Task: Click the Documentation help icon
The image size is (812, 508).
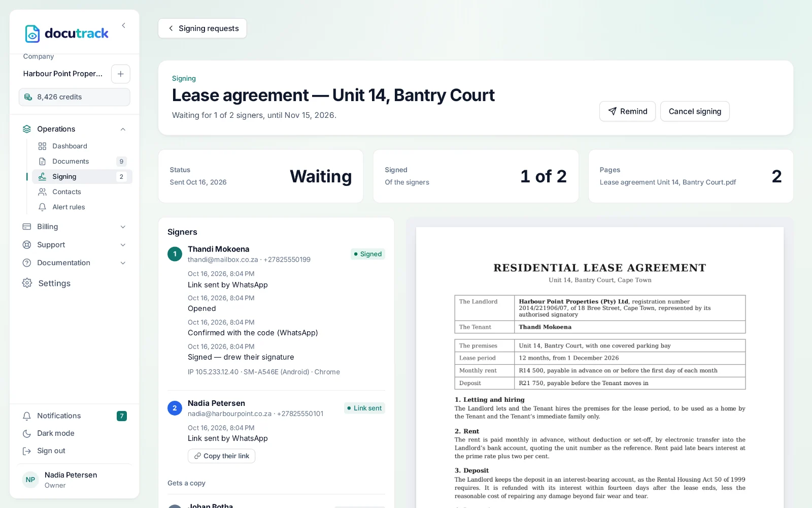Action: 27,263
